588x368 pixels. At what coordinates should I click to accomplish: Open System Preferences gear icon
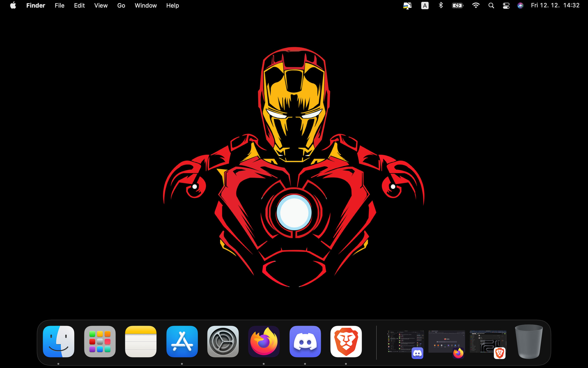pyautogui.click(x=223, y=341)
